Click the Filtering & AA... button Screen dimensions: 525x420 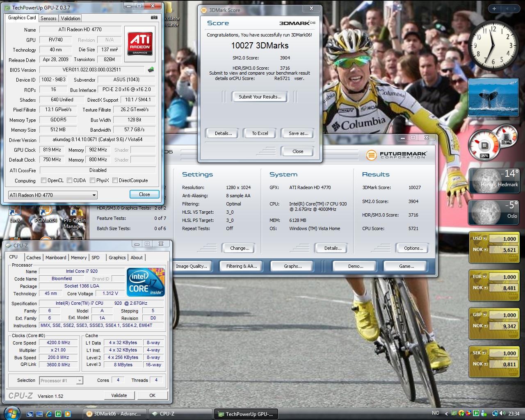[x=242, y=266]
